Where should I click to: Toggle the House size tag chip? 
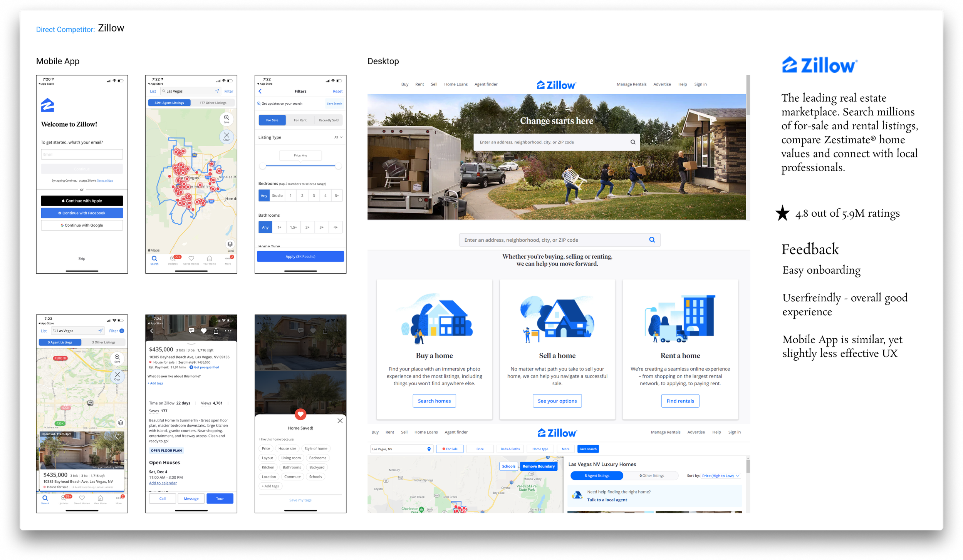tap(287, 448)
